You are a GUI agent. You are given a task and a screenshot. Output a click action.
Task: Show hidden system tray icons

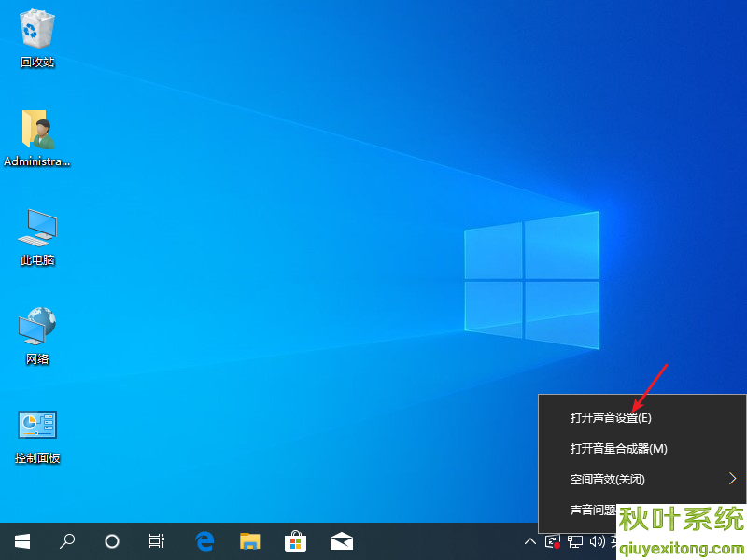click(530, 541)
